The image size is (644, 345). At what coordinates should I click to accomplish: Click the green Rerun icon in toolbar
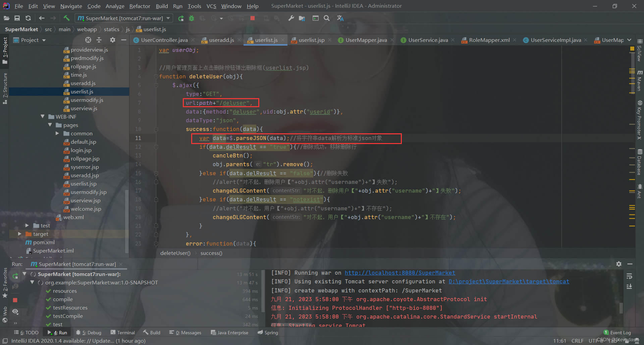(181, 18)
